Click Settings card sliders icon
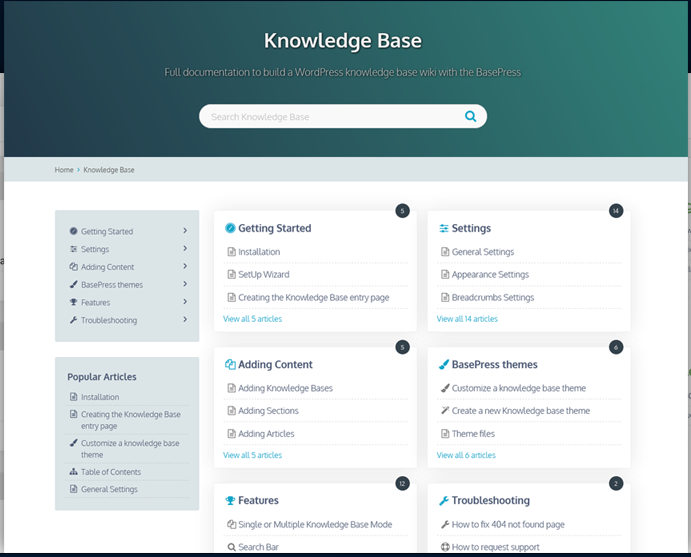The height and width of the screenshot is (557, 691). (x=444, y=228)
